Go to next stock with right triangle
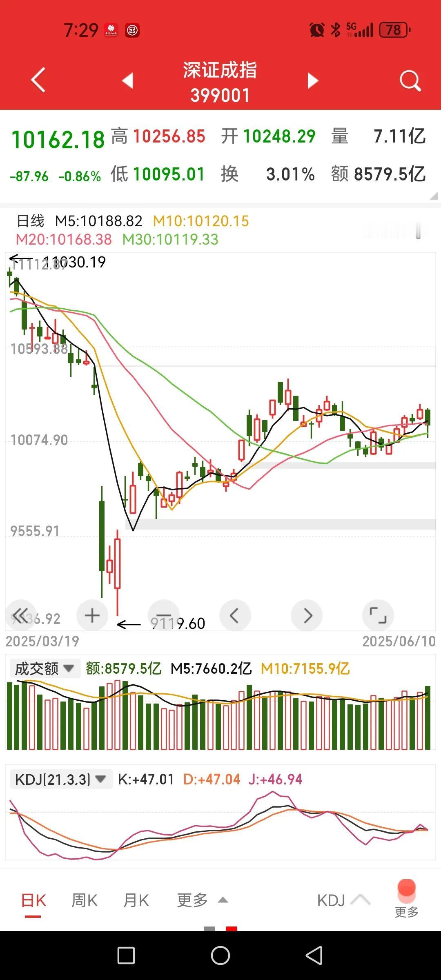Viewport: 441px width, 980px height. 313,80
